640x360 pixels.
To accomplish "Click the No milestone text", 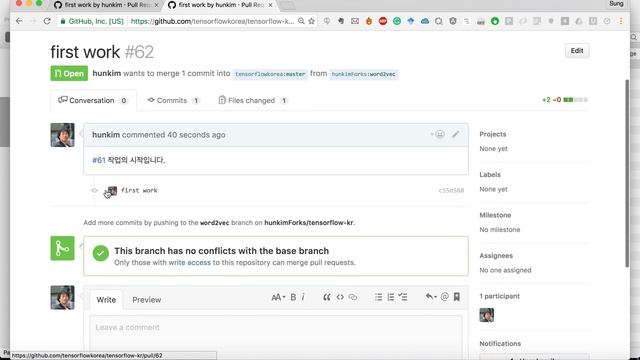I will (500, 230).
